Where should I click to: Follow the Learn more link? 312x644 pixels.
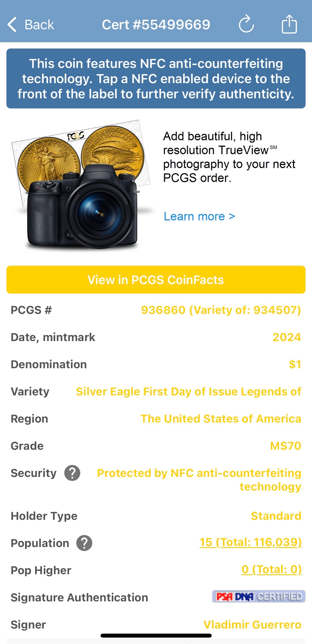199,216
